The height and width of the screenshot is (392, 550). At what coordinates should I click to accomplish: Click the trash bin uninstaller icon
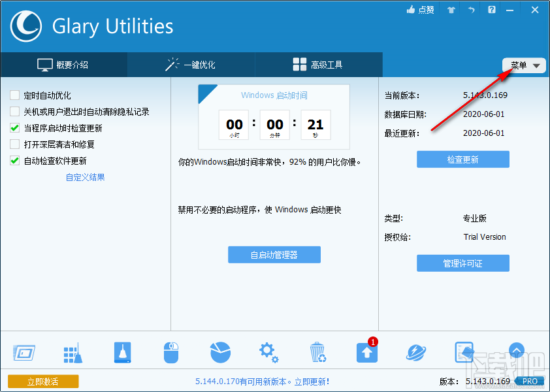(318, 351)
